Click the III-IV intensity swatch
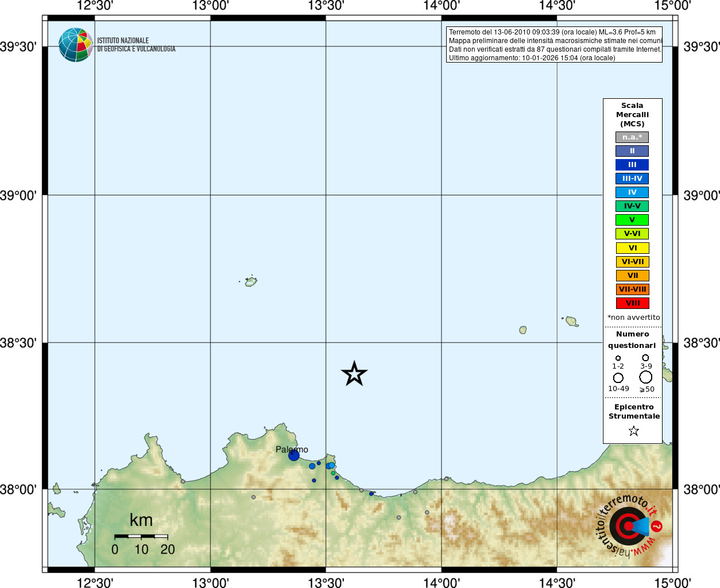Screen dimensions: 720x588 tap(632, 179)
